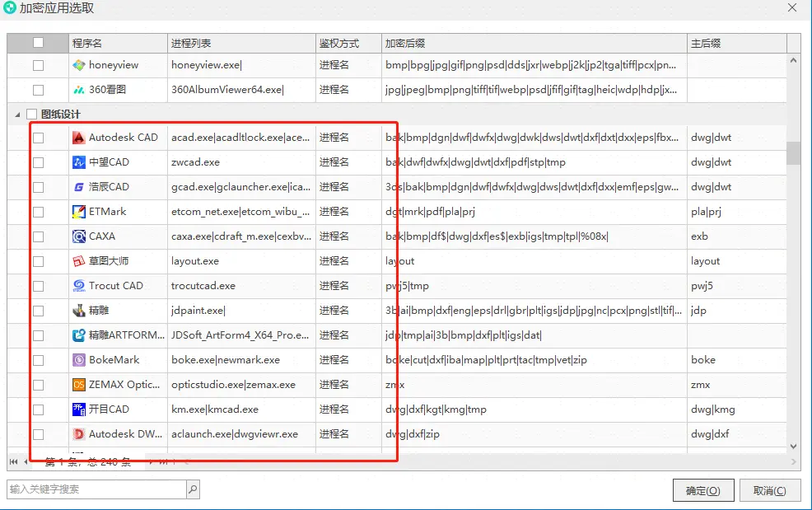812x510 pixels.
Task: Select the zmx main suffix cell
Action: pyautogui.click(x=737, y=385)
